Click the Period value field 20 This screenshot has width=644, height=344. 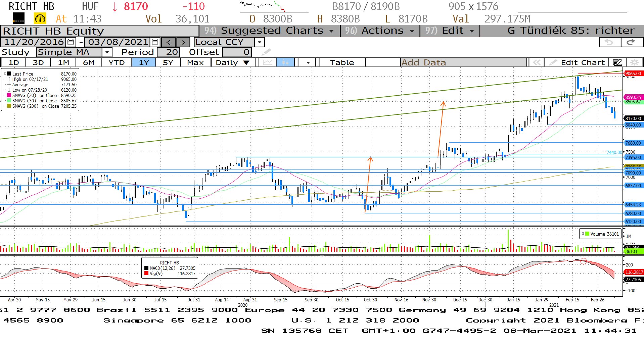(x=169, y=52)
